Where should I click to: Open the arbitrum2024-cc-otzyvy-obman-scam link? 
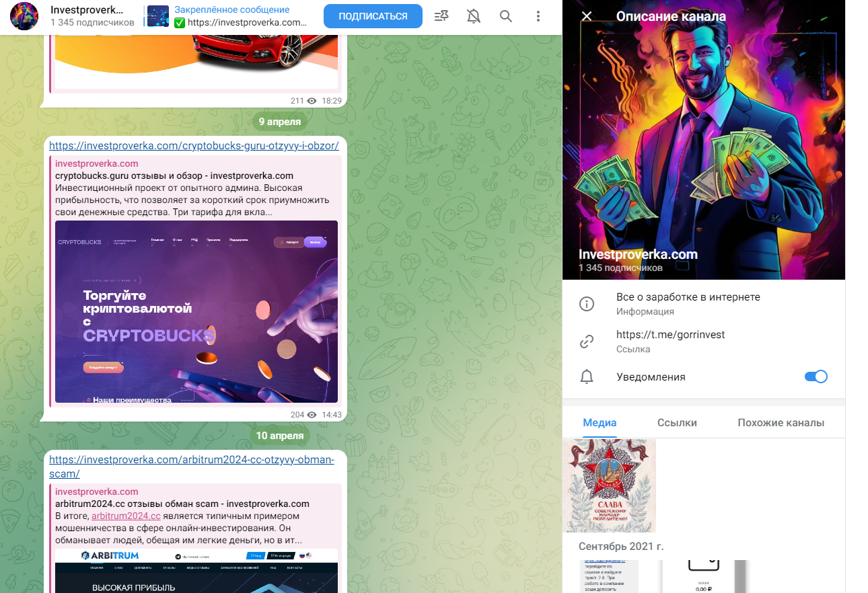click(191, 467)
